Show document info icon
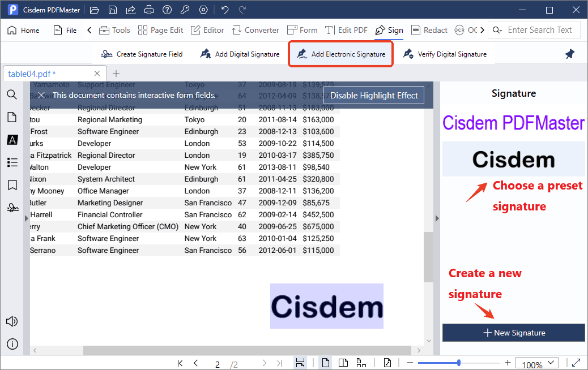 12,344
